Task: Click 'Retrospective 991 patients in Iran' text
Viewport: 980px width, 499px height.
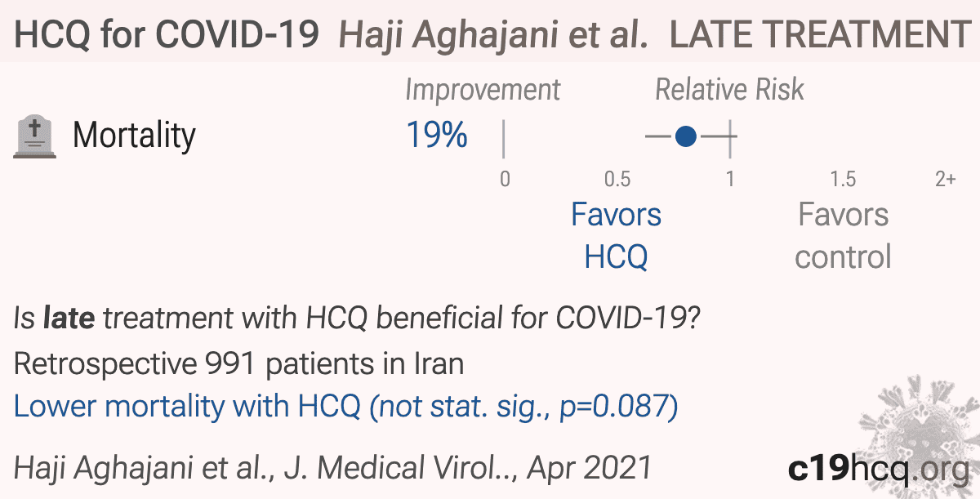Action: (x=238, y=363)
